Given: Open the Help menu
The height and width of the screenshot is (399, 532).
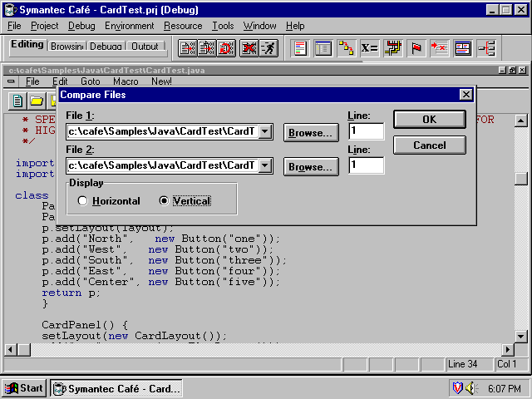Looking at the screenshot, I should click(x=295, y=26).
